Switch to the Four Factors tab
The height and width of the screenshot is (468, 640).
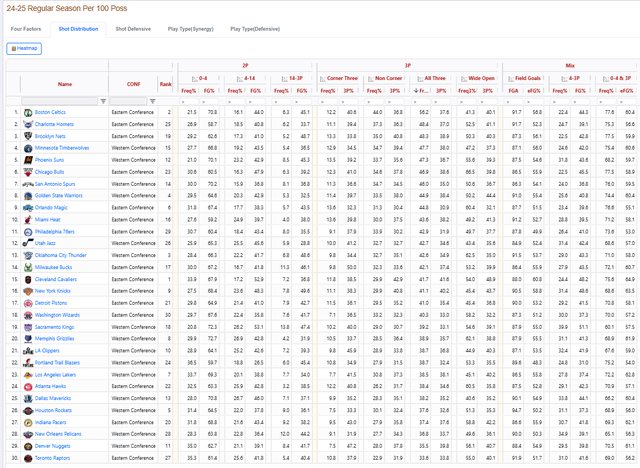26,29
